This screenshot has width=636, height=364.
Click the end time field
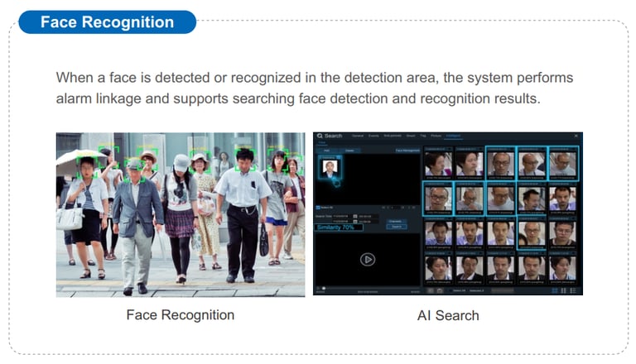tap(369, 222)
